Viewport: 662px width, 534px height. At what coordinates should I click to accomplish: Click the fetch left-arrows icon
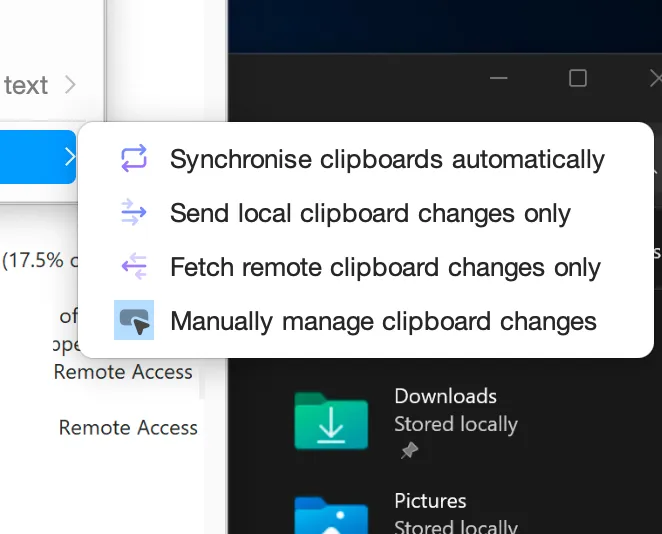coord(134,266)
